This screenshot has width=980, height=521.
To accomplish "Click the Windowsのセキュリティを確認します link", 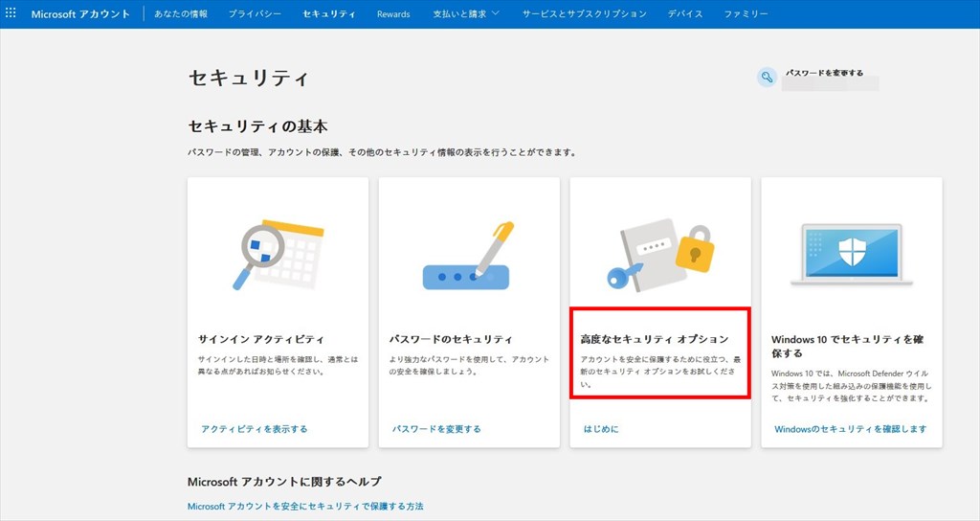I will click(x=850, y=429).
